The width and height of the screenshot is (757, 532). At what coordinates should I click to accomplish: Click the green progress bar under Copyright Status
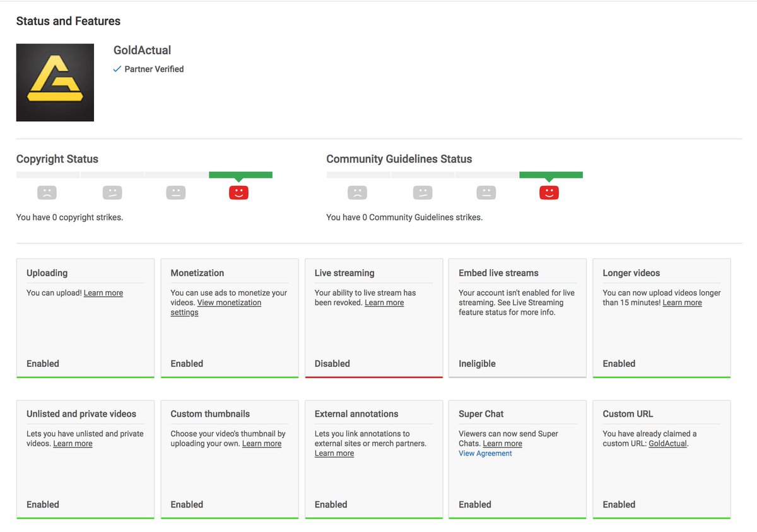[x=240, y=175]
